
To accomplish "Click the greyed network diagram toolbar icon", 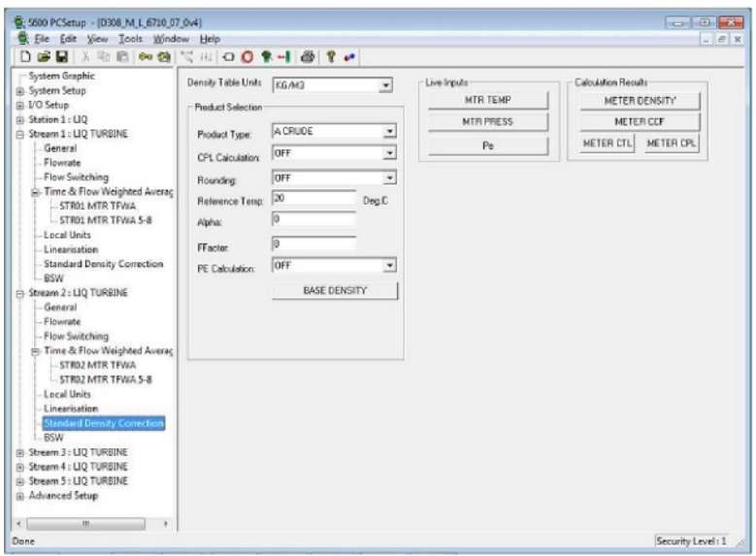I will pos(186,57).
